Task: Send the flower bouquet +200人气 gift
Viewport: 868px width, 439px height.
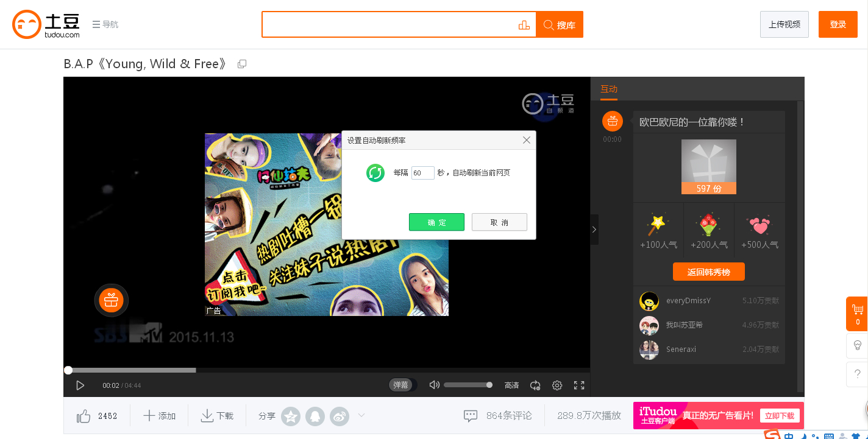Action: click(709, 232)
